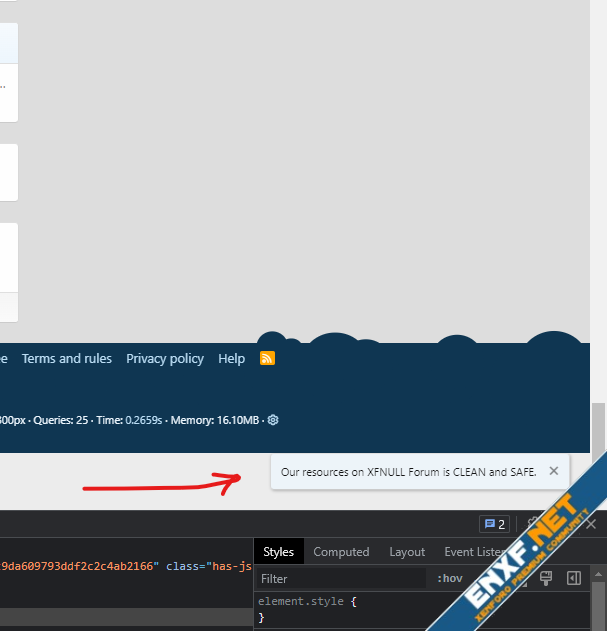
Task: Toggle the :hov element state button
Action: (x=450, y=578)
